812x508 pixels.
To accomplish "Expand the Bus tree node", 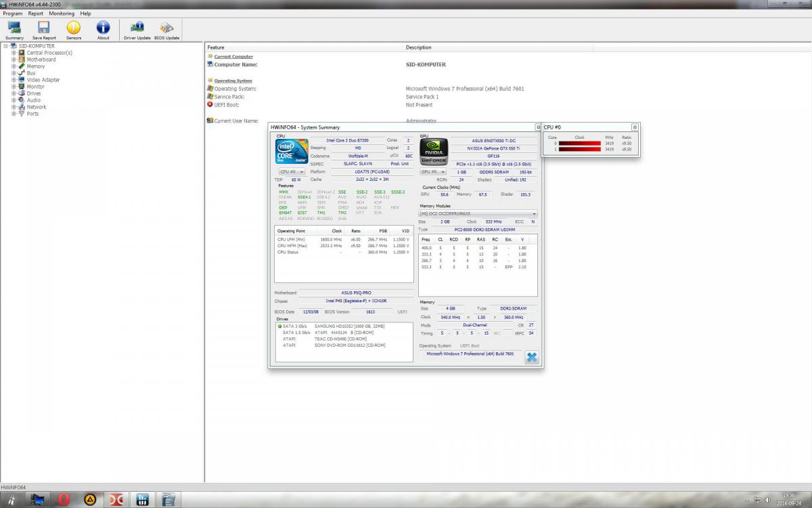I will pos(14,73).
